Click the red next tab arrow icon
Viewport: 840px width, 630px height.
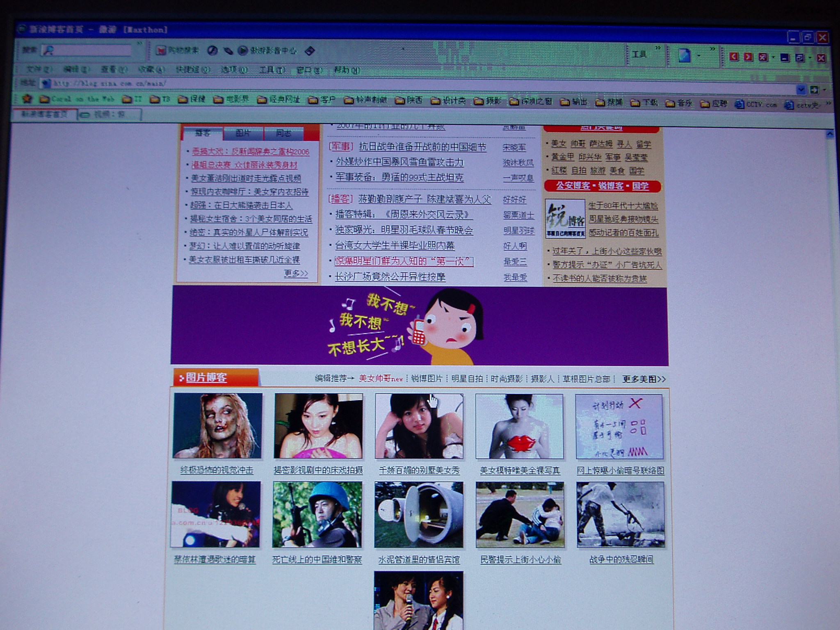(748, 57)
